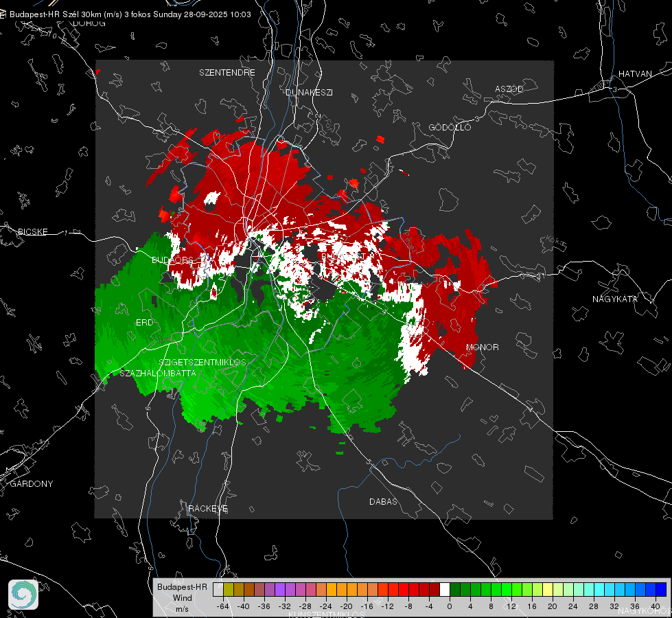This screenshot has width=672, height=618.
Task: Click the SZIGETSZENTMIKLÓS label
Action: (202, 363)
